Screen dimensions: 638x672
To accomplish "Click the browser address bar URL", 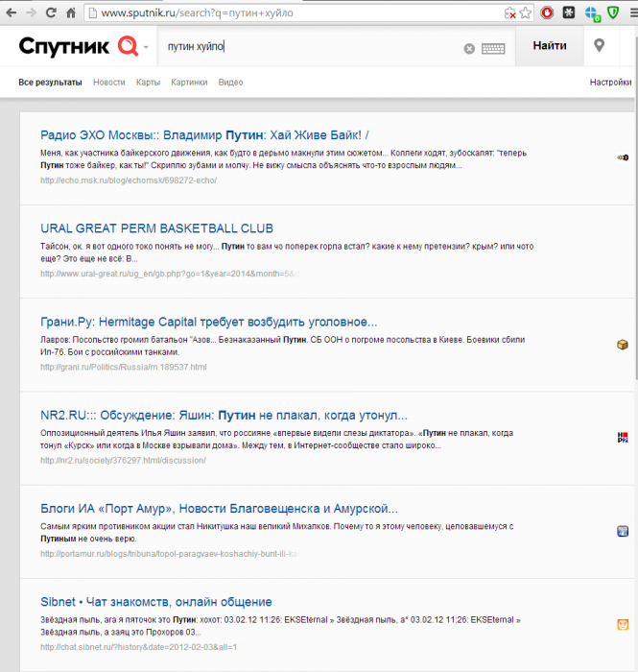I will click(x=197, y=12).
